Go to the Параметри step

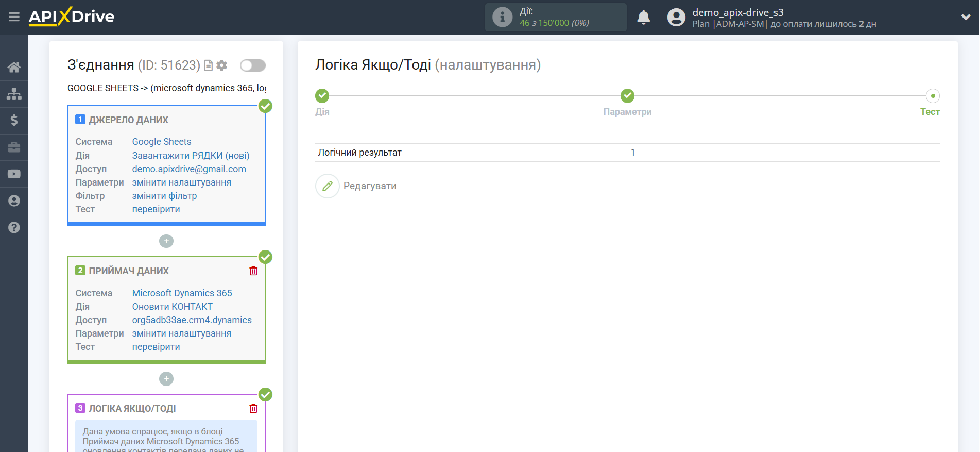coord(627,112)
